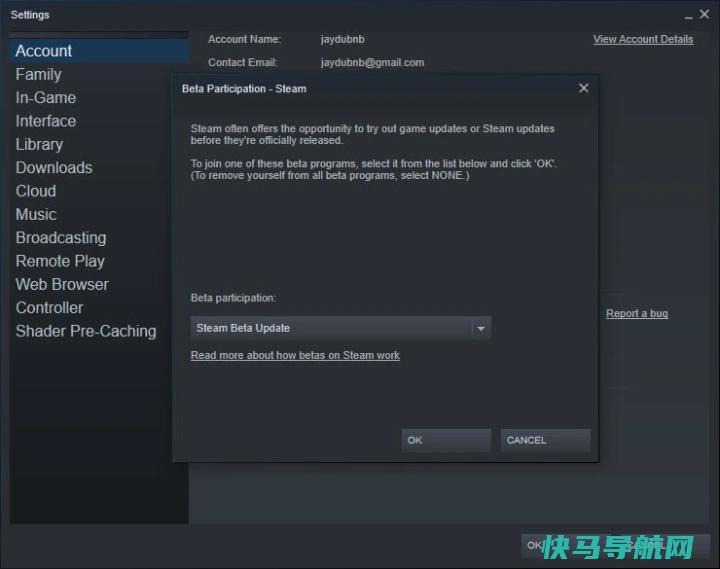Click CANCEL in the beta dialog
The image size is (720, 569).
(546, 440)
